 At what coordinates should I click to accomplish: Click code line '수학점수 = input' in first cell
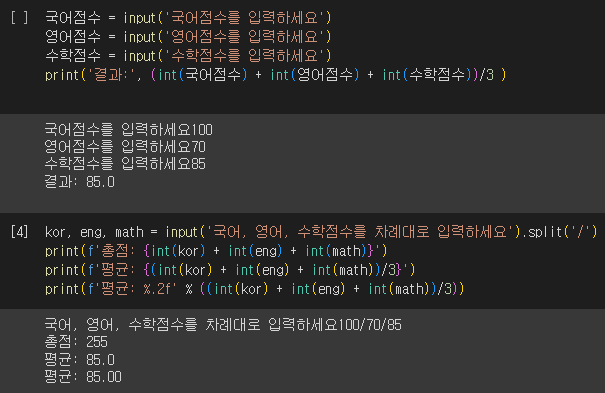tap(188, 56)
